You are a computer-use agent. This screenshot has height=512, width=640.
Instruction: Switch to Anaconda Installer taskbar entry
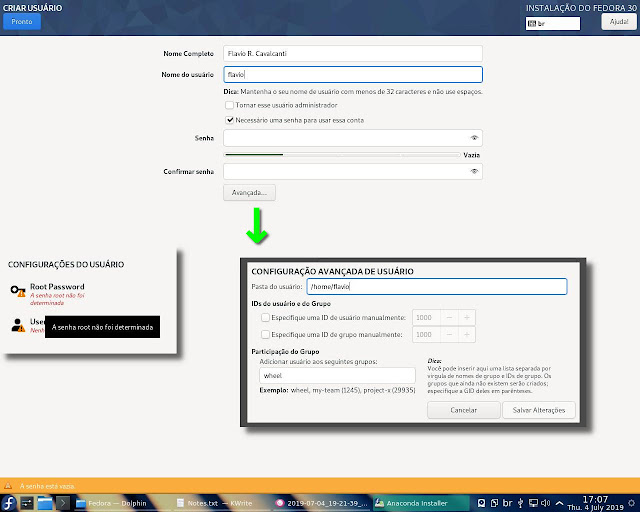tap(420, 503)
